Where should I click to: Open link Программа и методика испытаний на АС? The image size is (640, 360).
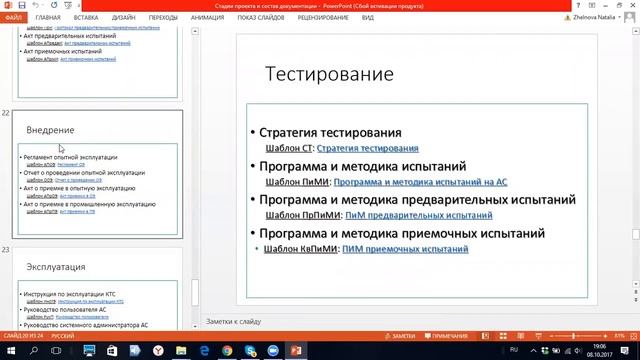pos(420,182)
